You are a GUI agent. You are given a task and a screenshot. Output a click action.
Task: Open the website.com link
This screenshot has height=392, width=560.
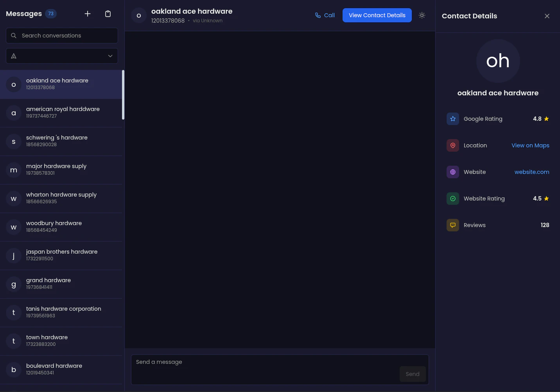point(532,172)
